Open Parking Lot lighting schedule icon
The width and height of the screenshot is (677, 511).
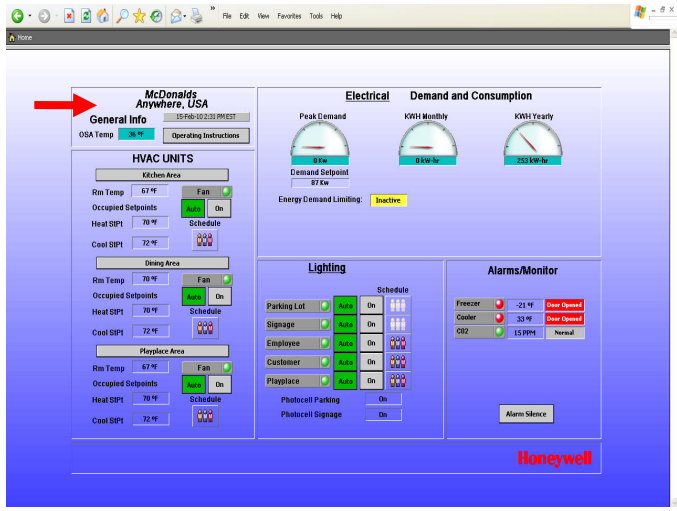pyautogui.click(x=398, y=306)
